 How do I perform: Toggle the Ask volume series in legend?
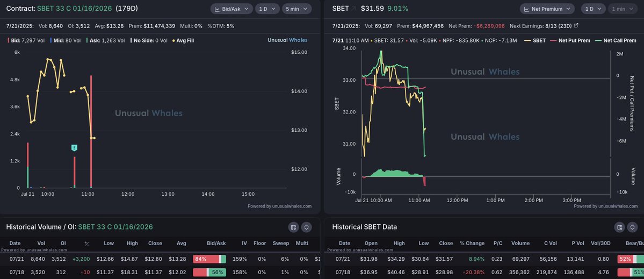[105, 40]
